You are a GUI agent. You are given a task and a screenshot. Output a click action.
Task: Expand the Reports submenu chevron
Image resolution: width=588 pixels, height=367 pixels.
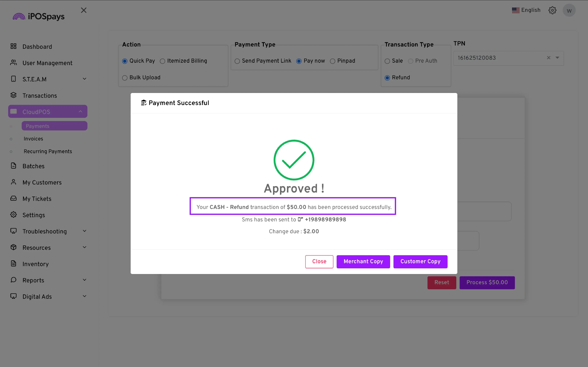point(84,280)
